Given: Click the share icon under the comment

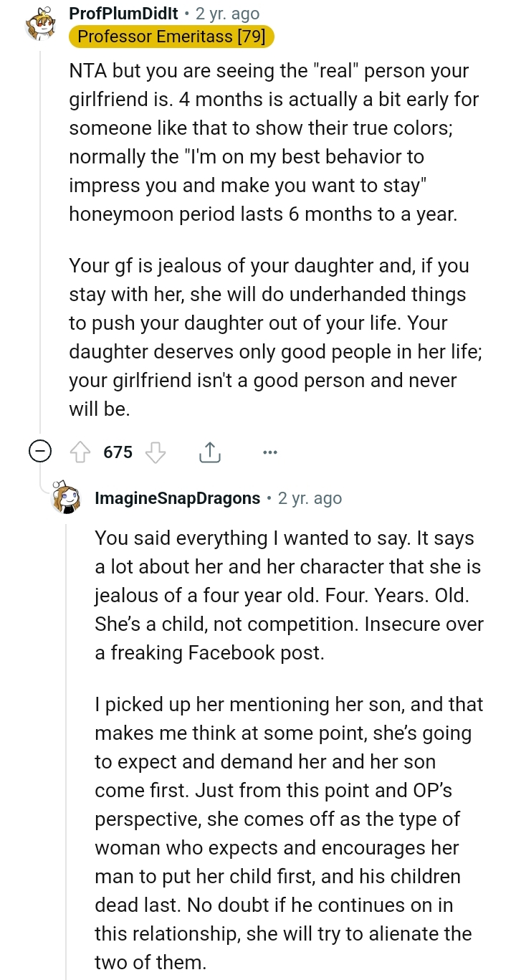Looking at the screenshot, I should pos(209,452).
